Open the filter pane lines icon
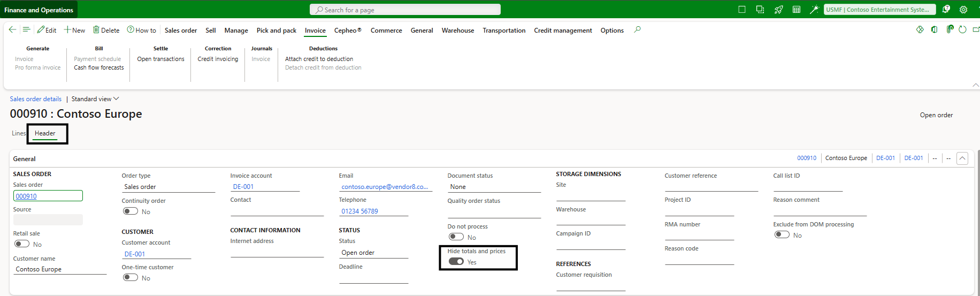Image resolution: width=980 pixels, height=296 pixels. tap(26, 30)
